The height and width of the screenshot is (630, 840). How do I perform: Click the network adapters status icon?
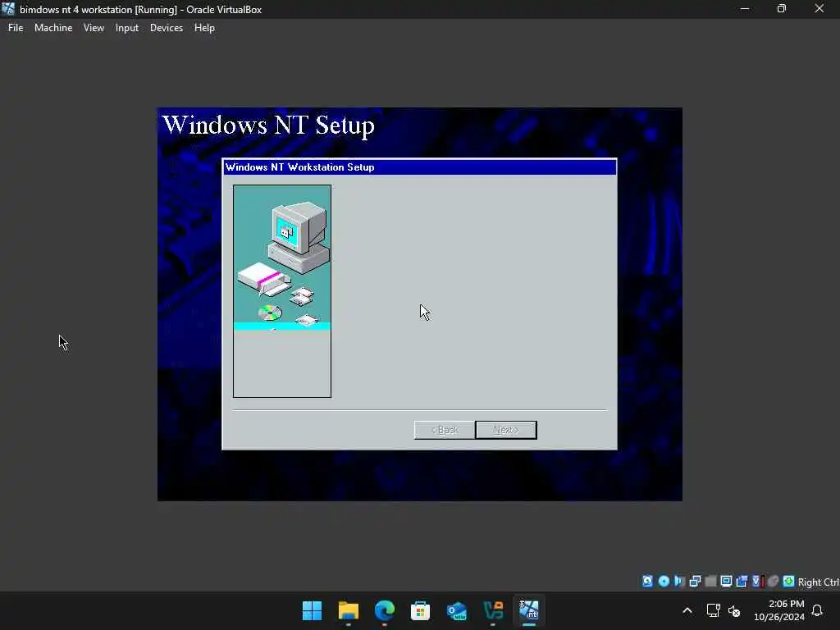(695, 582)
